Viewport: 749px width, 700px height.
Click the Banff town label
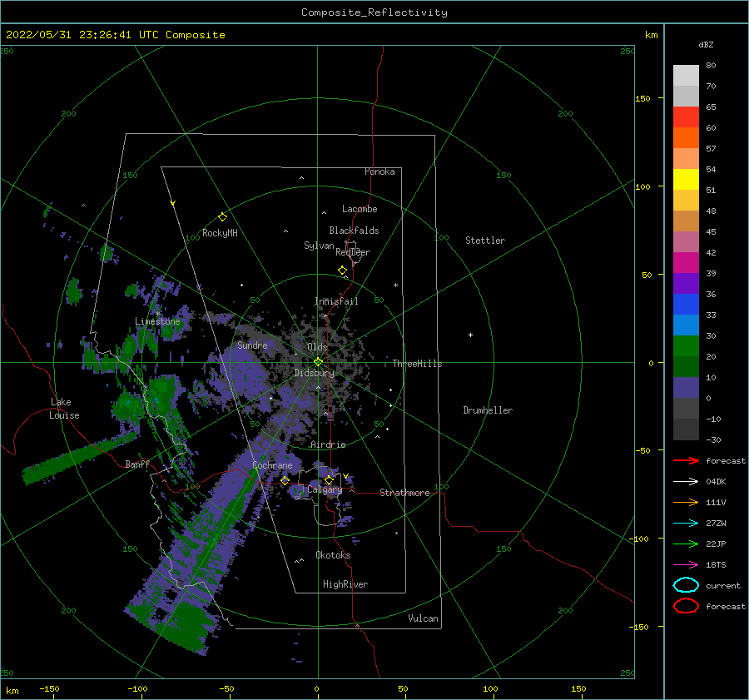[137, 464]
